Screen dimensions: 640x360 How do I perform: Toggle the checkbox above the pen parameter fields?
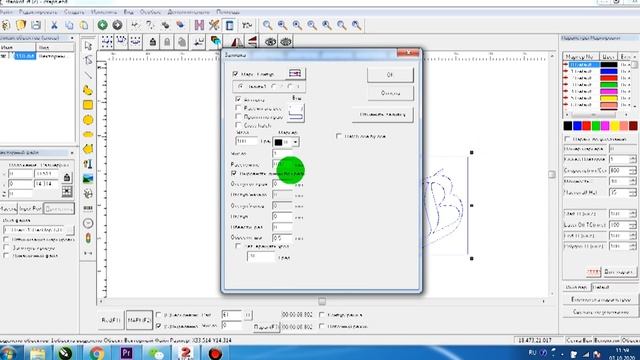coord(567,139)
